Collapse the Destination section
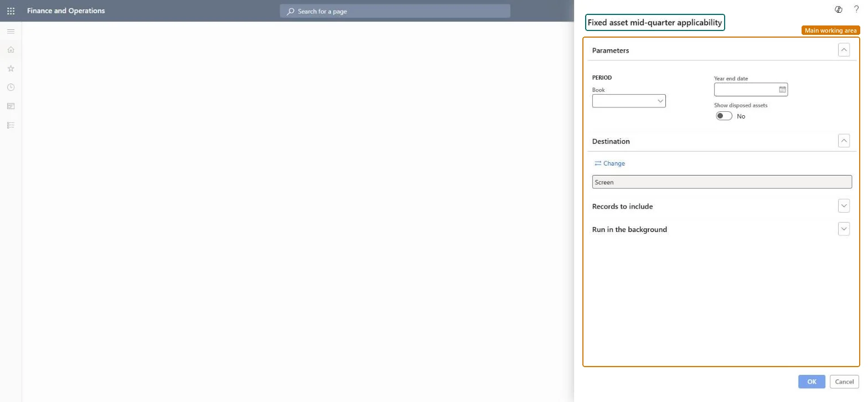 coord(844,141)
